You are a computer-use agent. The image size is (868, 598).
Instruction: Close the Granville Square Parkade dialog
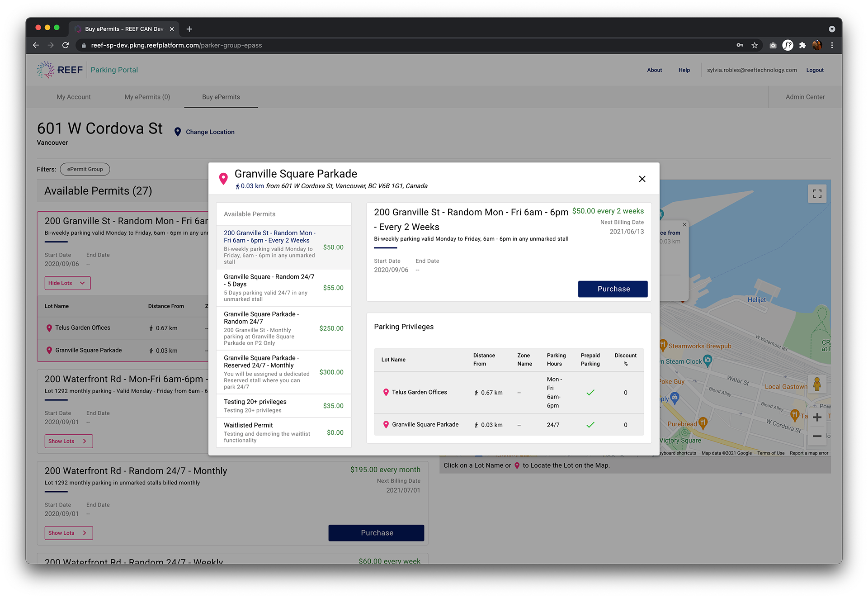click(x=642, y=179)
